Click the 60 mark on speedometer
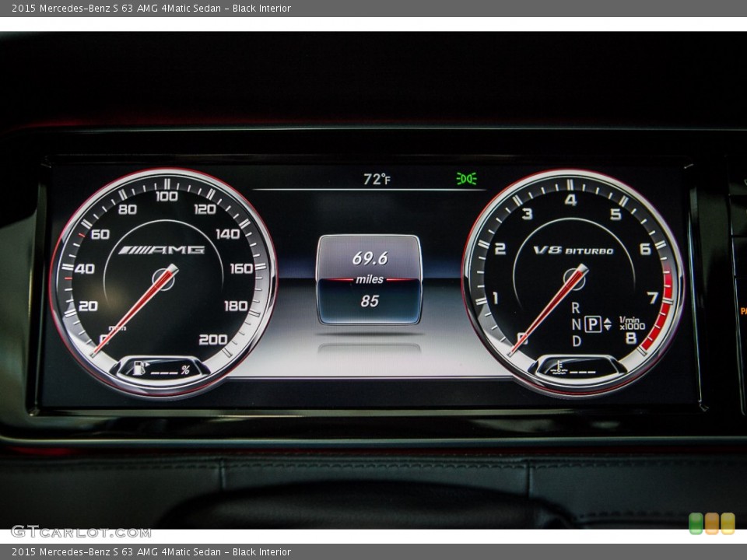Image resolution: width=747 pixels, height=560 pixels. tap(100, 234)
